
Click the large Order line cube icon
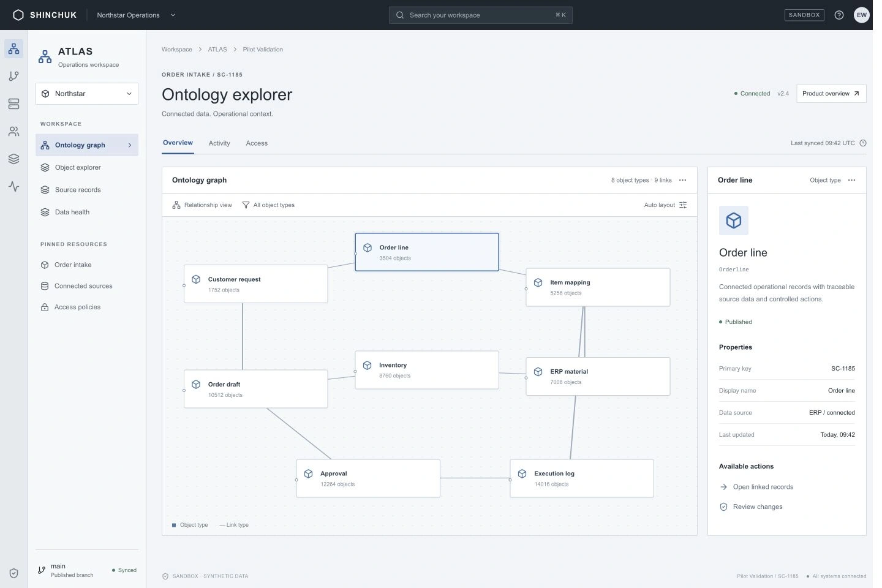point(734,221)
